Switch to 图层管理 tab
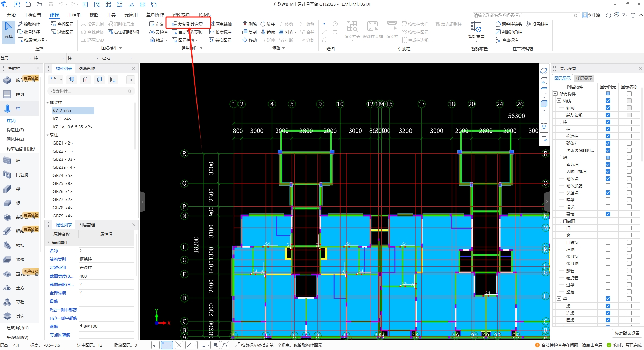This screenshot has width=644, height=350. [x=87, y=225]
